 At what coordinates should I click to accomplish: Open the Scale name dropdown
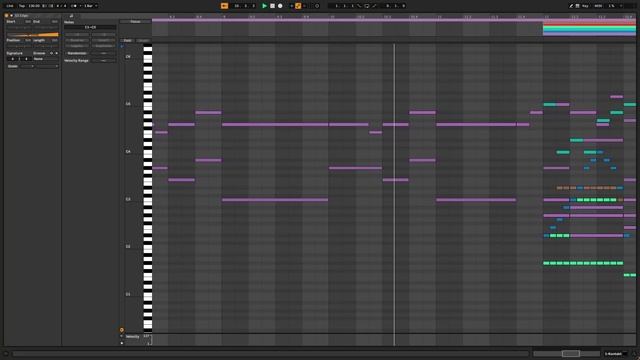tap(47, 66)
